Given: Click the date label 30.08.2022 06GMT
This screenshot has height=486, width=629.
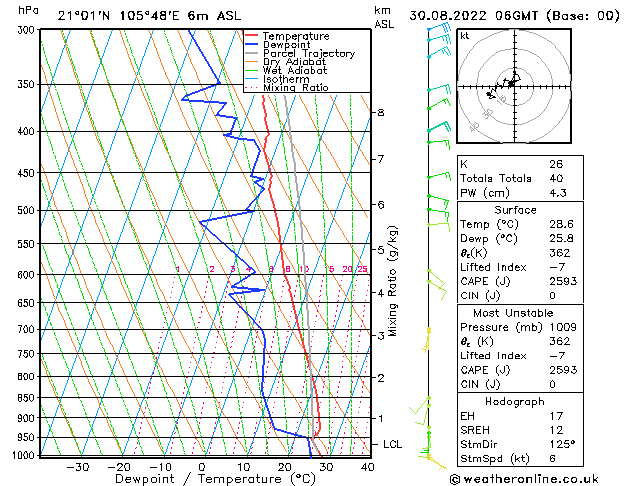Looking at the screenshot, I should pyautogui.click(x=474, y=16).
